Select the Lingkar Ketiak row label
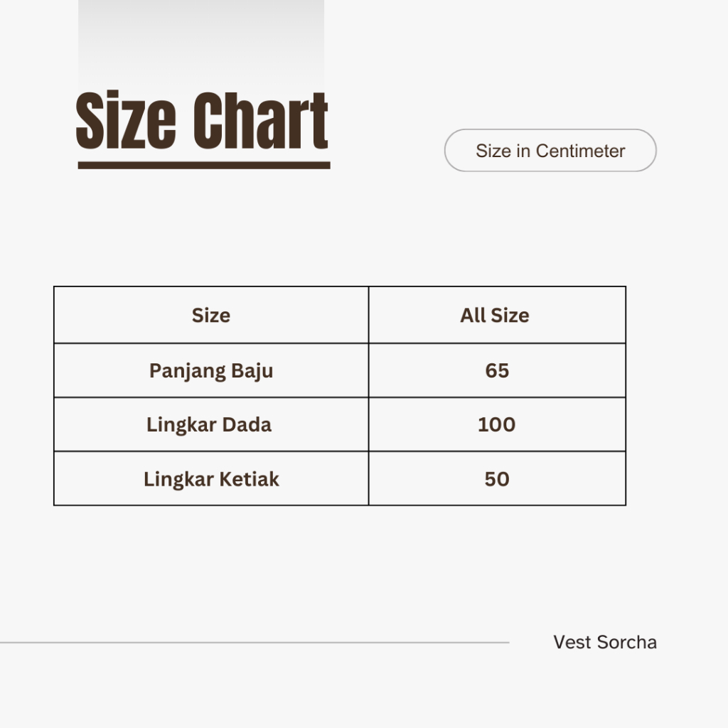This screenshot has height=728, width=728. tap(211, 478)
